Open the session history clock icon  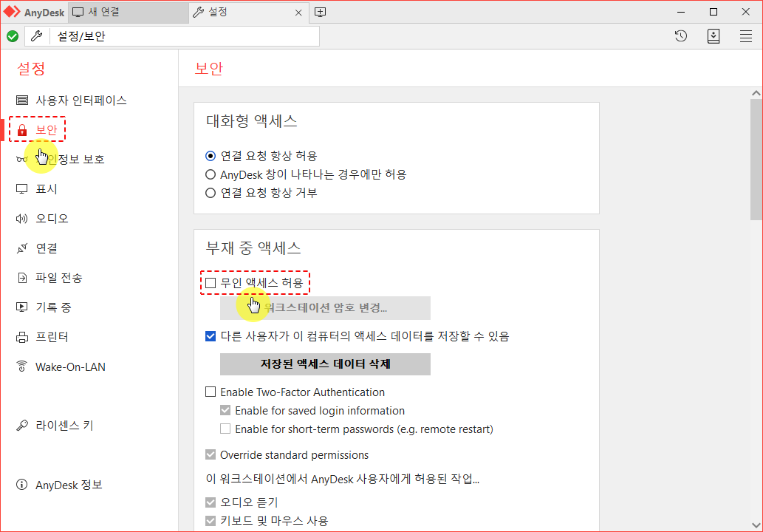pyautogui.click(x=681, y=36)
